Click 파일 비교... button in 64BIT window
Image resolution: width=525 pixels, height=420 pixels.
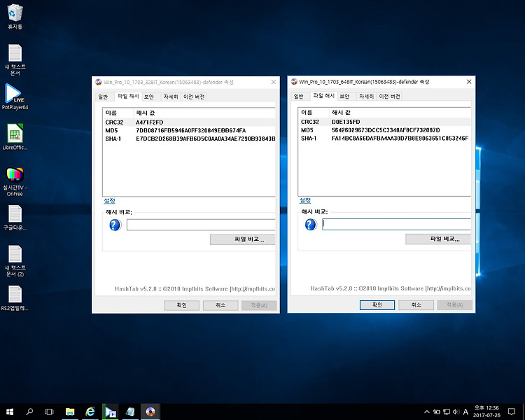[x=438, y=239]
